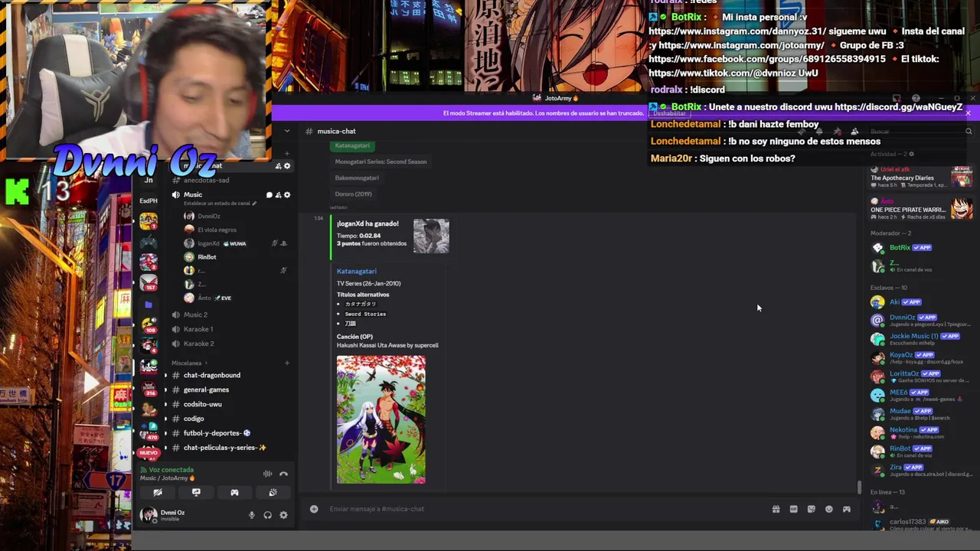The width and height of the screenshot is (980, 551).
Task: Toggle microphone mute near Dvnni Oz
Action: click(251, 515)
